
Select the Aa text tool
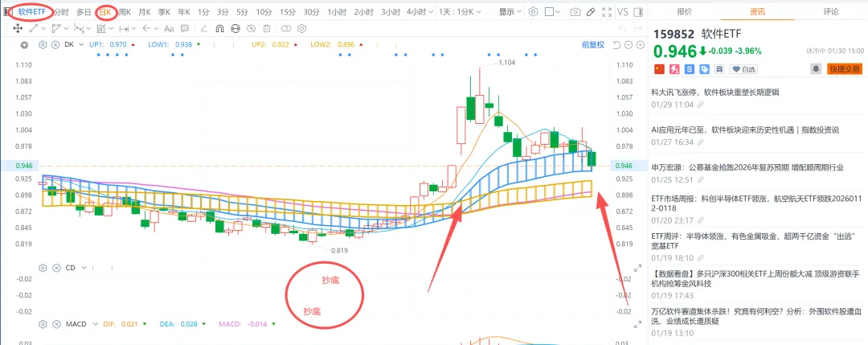point(170,28)
